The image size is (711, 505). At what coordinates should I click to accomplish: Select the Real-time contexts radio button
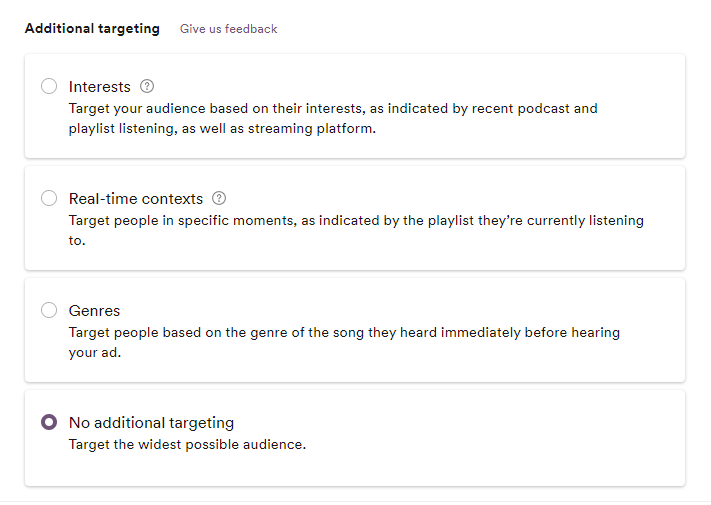(x=49, y=198)
